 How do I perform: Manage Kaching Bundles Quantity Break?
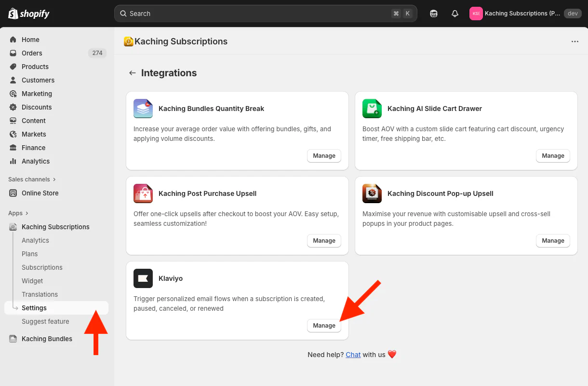[x=324, y=156]
